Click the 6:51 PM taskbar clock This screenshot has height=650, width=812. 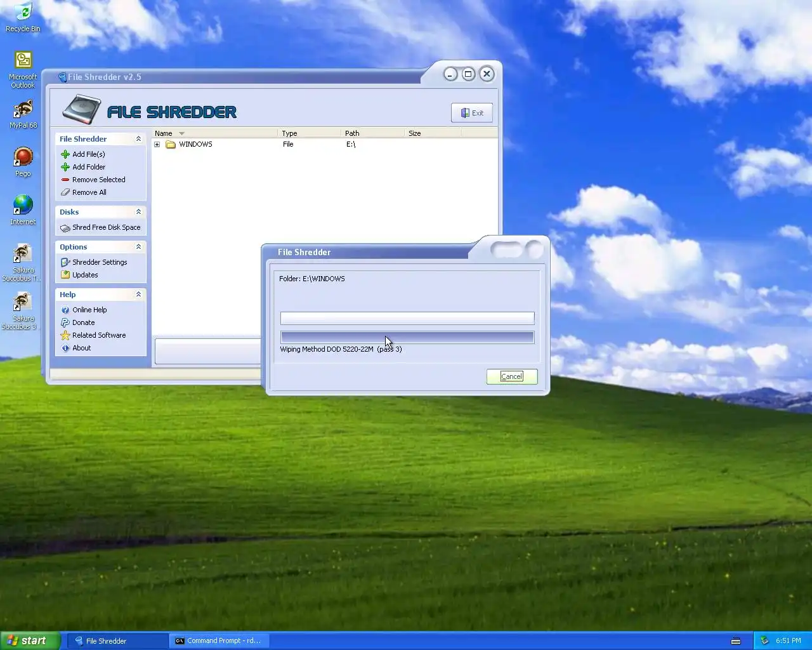pos(788,641)
